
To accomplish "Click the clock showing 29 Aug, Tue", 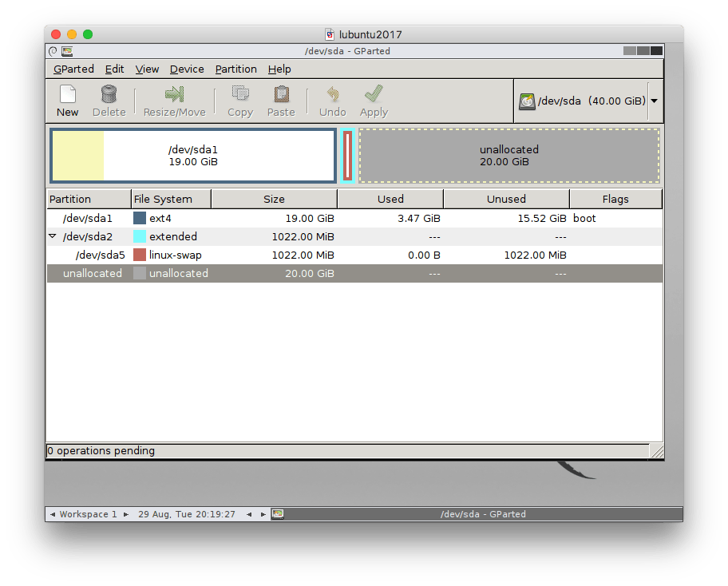I will (187, 514).
